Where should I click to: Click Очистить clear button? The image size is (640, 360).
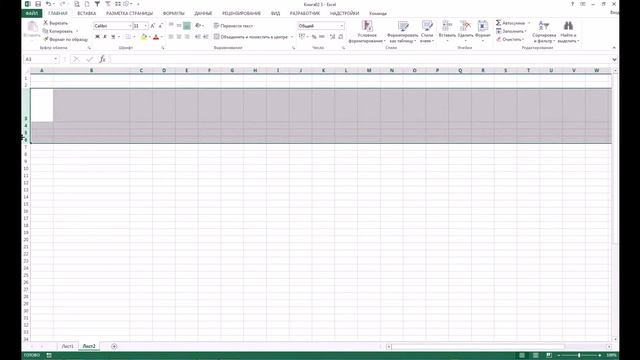[x=510, y=39]
